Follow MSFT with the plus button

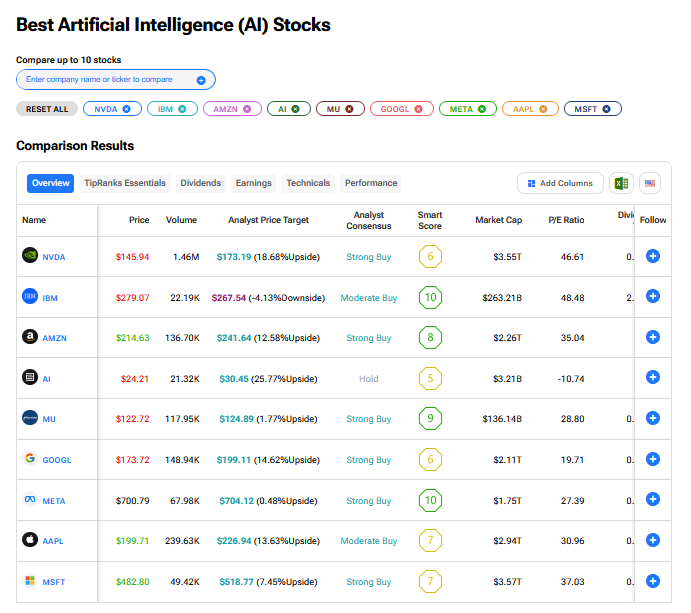point(653,581)
